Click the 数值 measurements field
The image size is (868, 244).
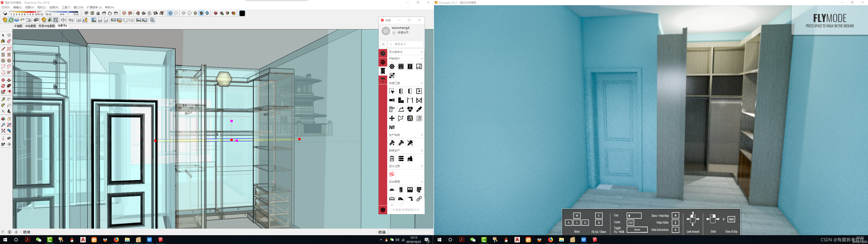410,232
